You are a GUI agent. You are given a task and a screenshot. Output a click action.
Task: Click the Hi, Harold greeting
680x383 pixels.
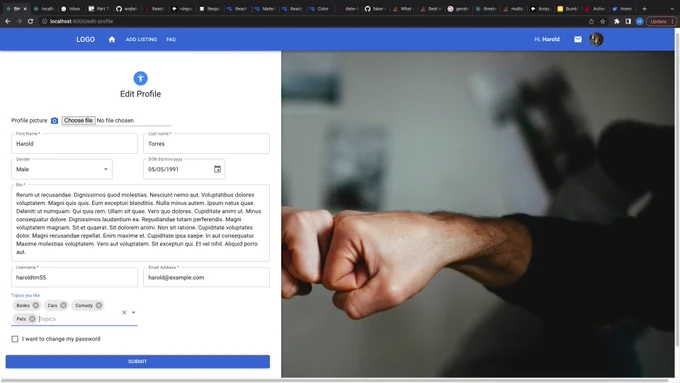[x=546, y=39]
